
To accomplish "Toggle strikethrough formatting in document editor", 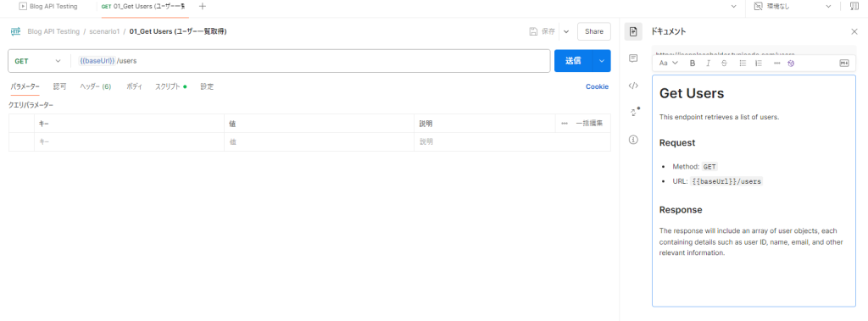I will [x=724, y=63].
